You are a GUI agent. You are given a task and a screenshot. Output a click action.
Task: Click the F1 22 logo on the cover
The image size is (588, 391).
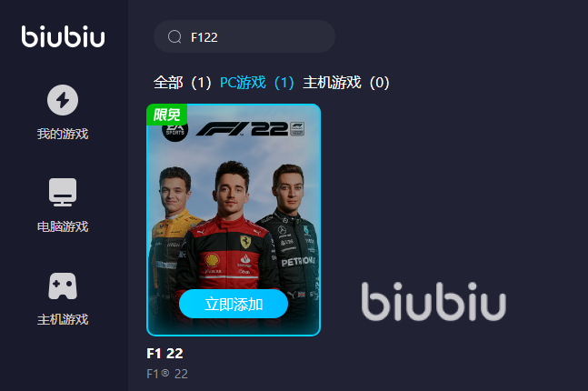(250, 129)
